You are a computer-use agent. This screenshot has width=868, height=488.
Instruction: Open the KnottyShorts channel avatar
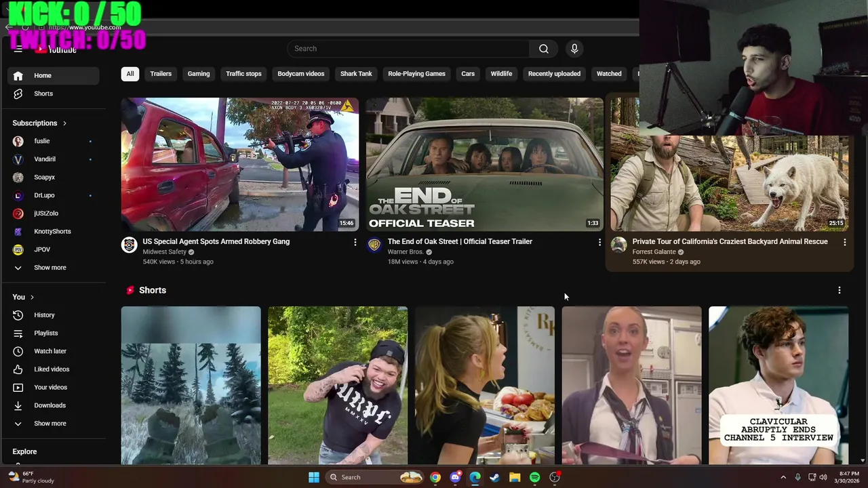(18, 231)
